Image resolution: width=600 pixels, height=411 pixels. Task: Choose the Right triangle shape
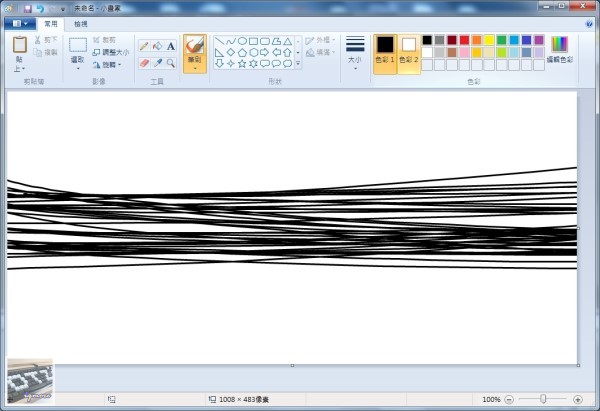pyautogui.click(x=219, y=52)
